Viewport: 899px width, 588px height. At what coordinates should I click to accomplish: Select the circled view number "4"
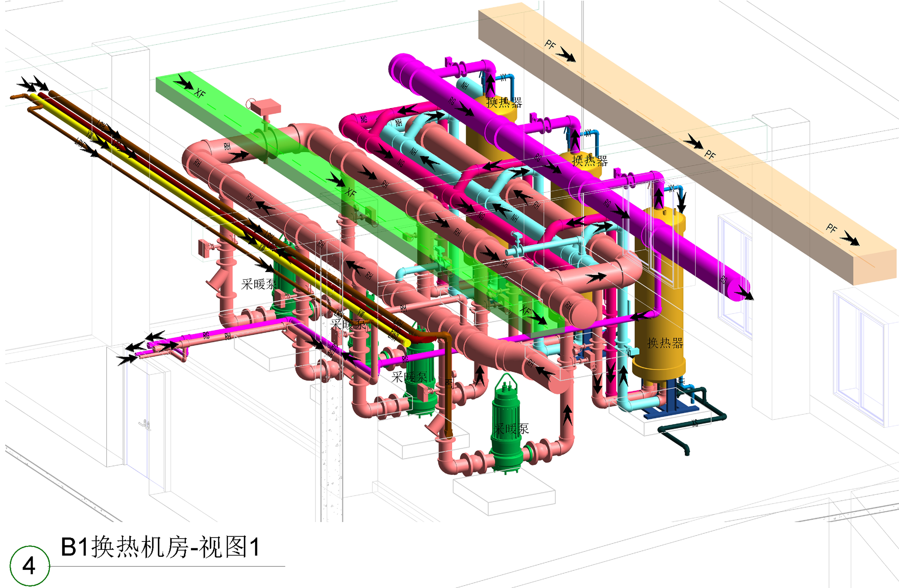pos(29,566)
